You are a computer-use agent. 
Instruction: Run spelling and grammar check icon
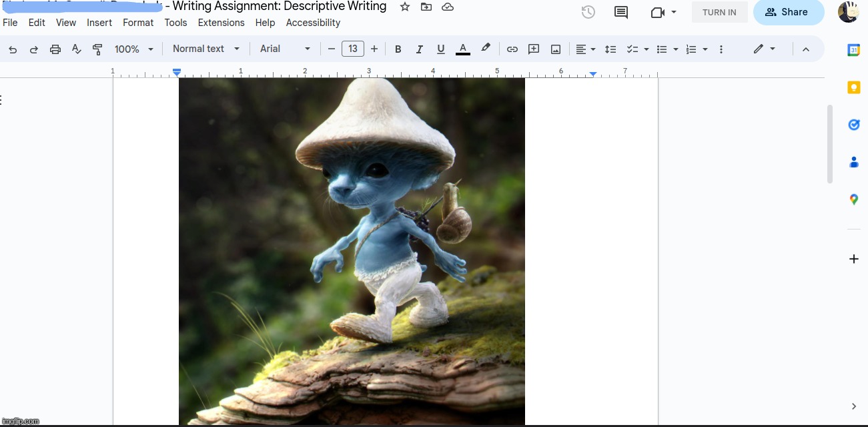tap(77, 49)
